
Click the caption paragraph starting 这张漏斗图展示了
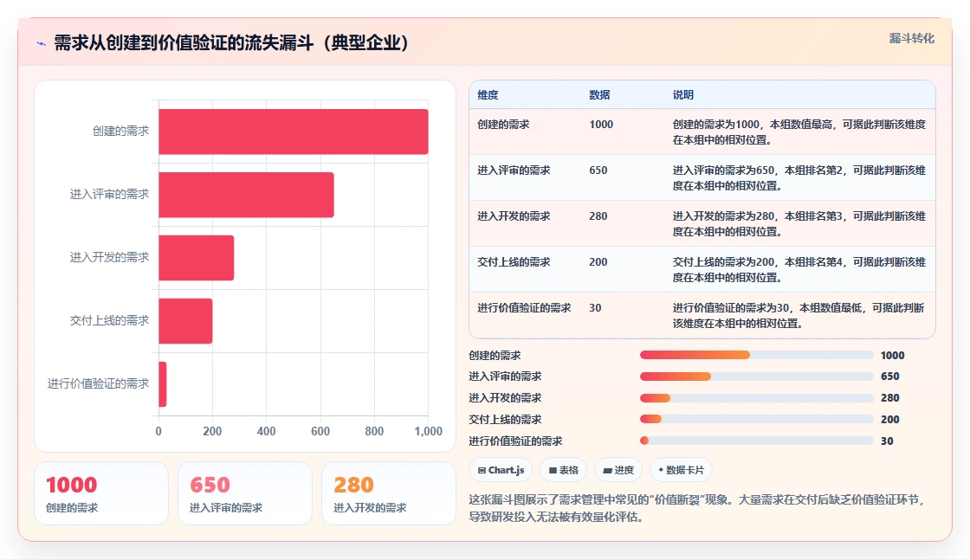pos(696,508)
